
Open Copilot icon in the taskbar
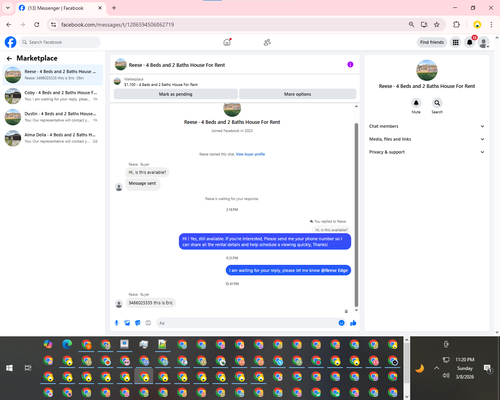pyautogui.click(x=48, y=344)
